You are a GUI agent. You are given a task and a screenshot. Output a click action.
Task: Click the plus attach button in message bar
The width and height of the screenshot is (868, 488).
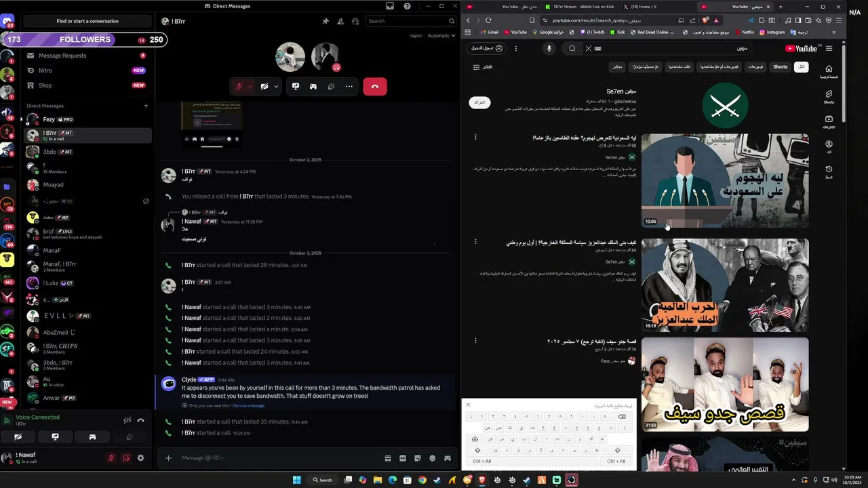click(169, 458)
